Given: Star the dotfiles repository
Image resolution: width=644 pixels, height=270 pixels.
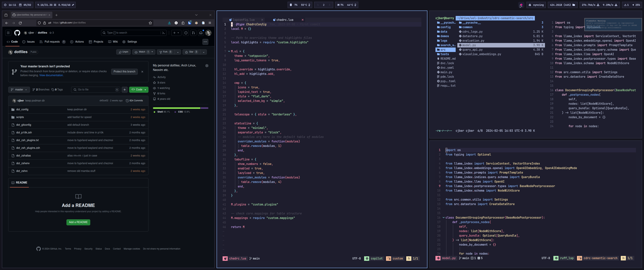Looking at the screenshot, I should tap(191, 52).
